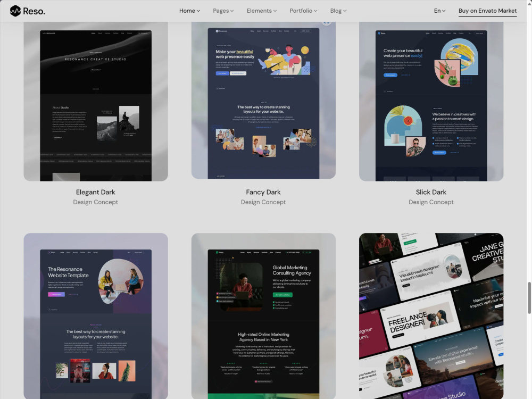Click Design Concept under Slick Dark
The width and height of the screenshot is (532, 399).
(431, 202)
